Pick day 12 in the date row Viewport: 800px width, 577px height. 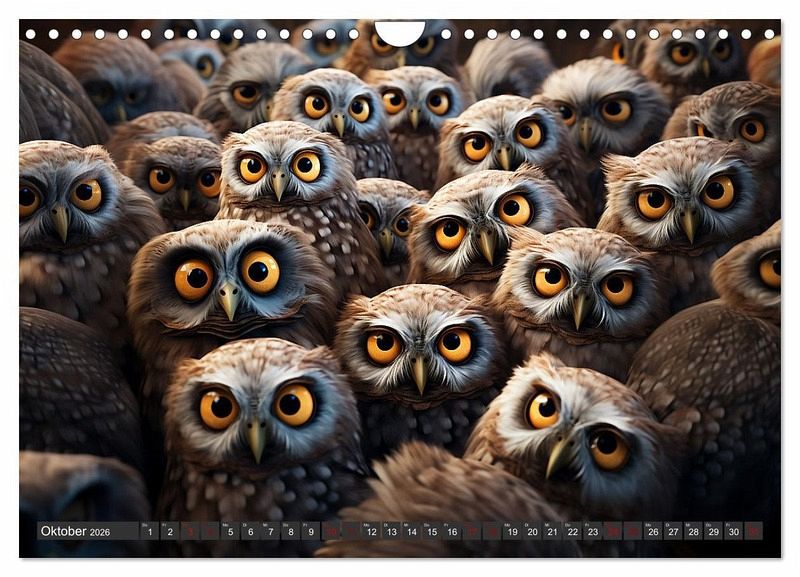click(x=371, y=531)
